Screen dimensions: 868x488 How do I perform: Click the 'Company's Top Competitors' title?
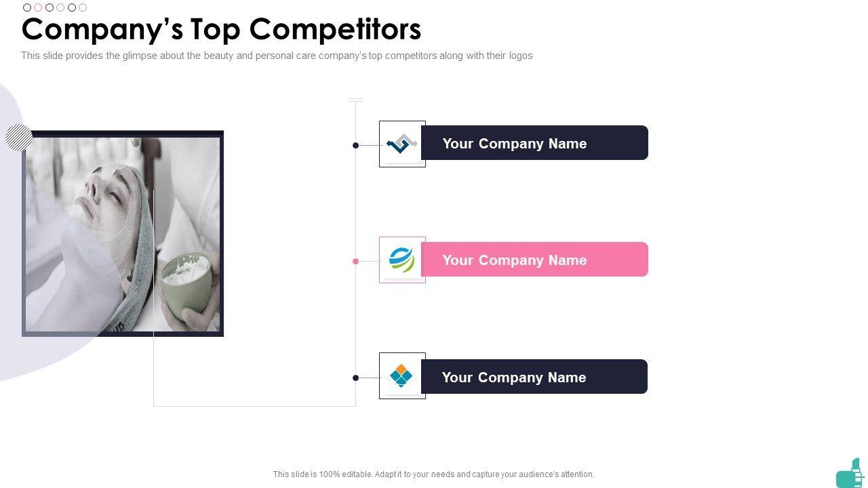pyautogui.click(x=221, y=29)
